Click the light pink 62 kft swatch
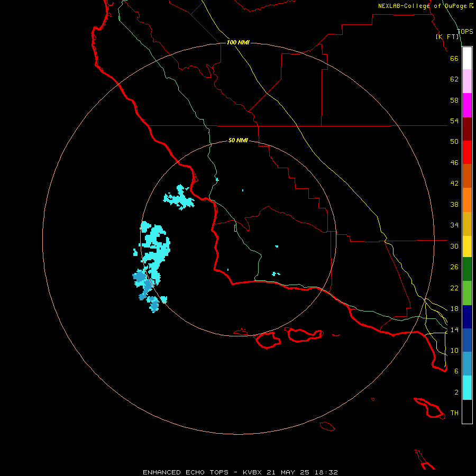The height and width of the screenshot is (476, 476). coord(467,81)
